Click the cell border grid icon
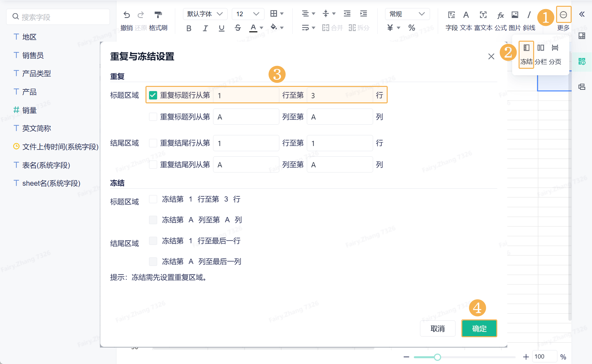 pyautogui.click(x=274, y=14)
